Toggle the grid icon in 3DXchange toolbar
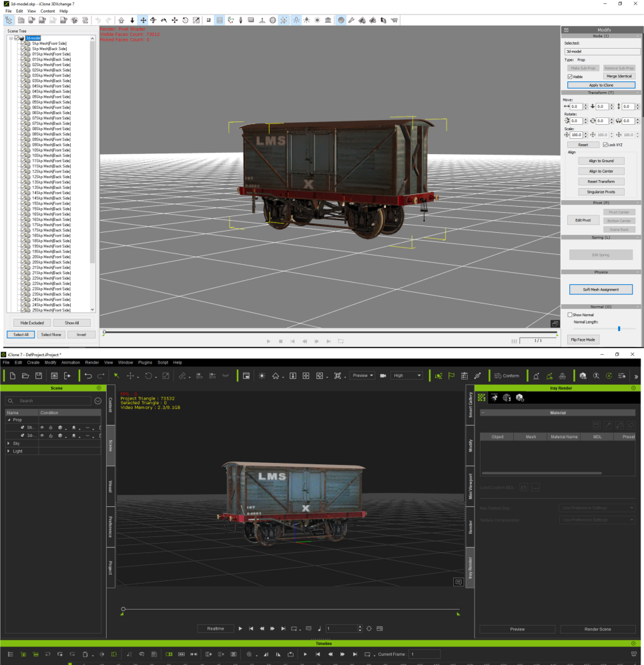Viewport: 644px width, 665px height. click(x=220, y=20)
